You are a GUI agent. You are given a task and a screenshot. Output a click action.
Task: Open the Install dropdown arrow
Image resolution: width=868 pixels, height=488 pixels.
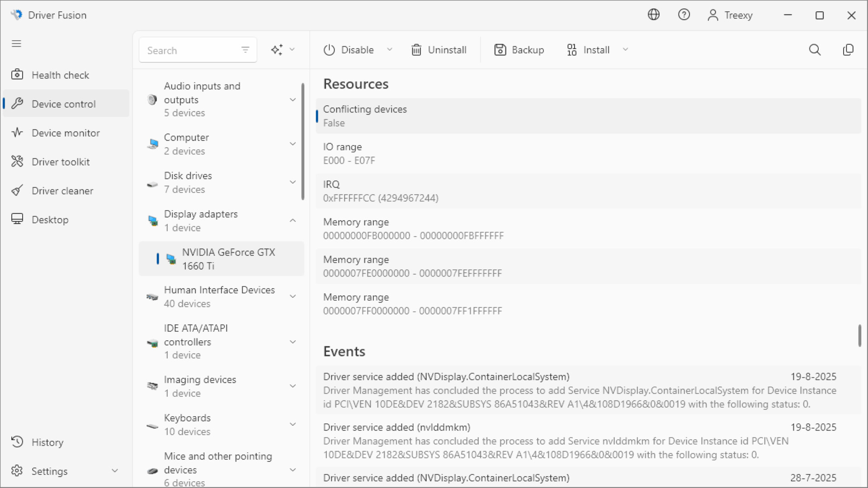tap(626, 50)
